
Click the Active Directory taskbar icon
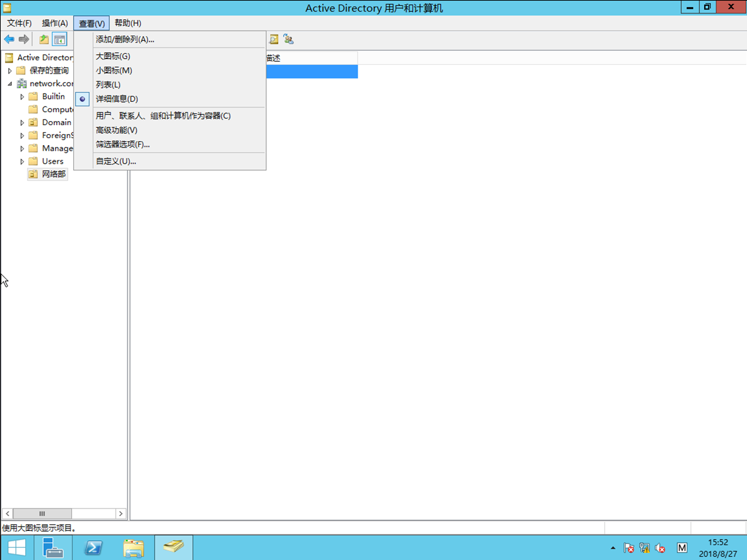(173, 548)
